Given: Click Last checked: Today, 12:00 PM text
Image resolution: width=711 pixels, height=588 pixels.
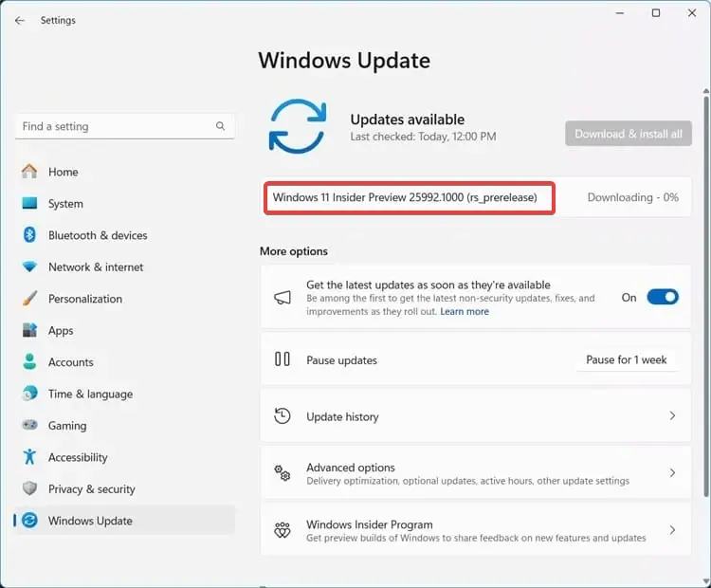Looking at the screenshot, I should 423,137.
